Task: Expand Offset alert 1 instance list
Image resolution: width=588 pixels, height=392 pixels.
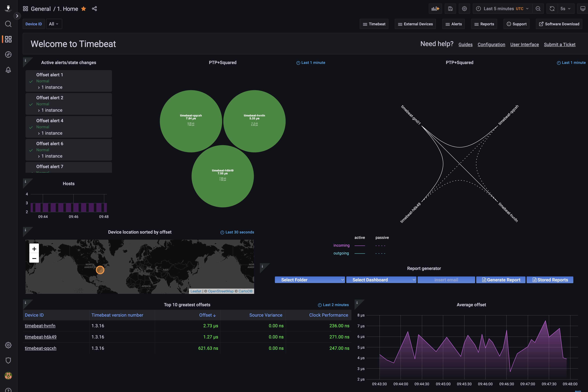Action: pos(50,87)
